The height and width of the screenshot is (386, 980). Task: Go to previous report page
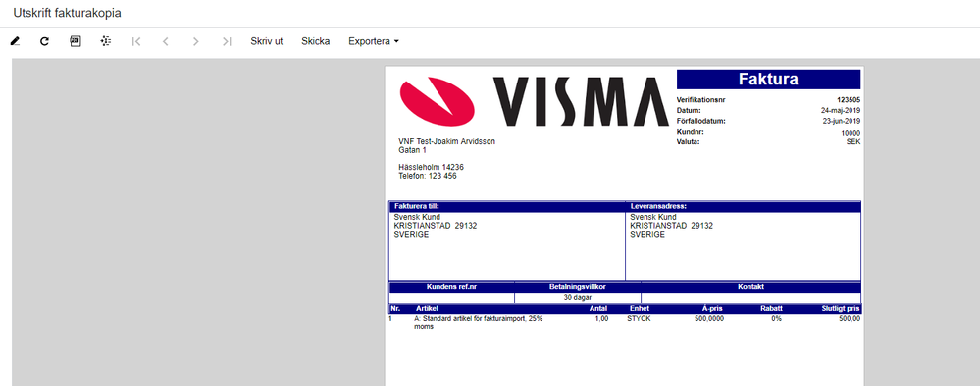pos(166,42)
